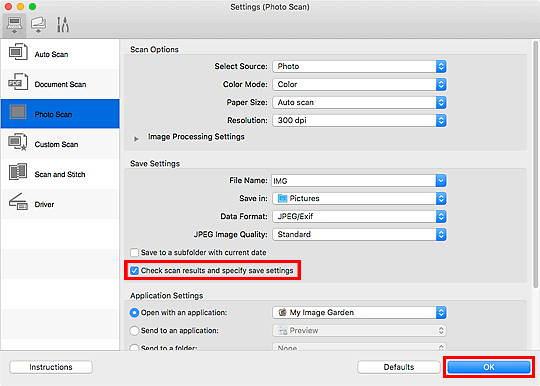Click the Pictures folder icon in Save in
540x386 pixels.
coord(282,198)
